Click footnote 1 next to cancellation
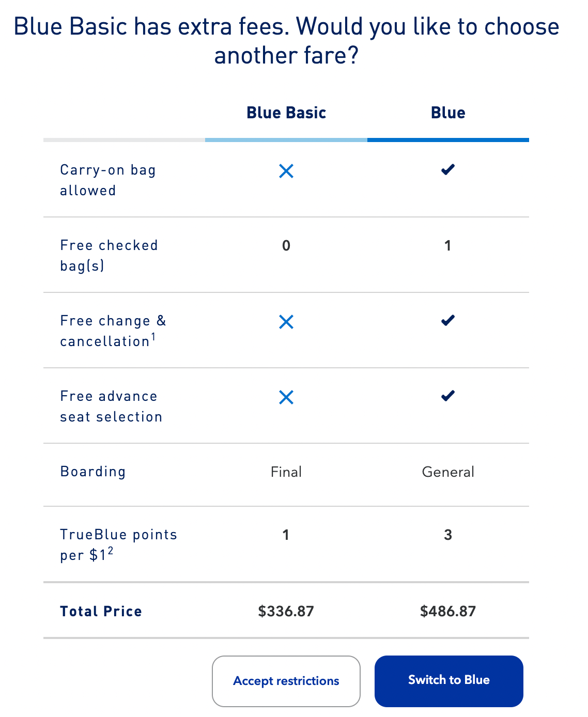Screen dimensions: 588x717 tap(153, 337)
